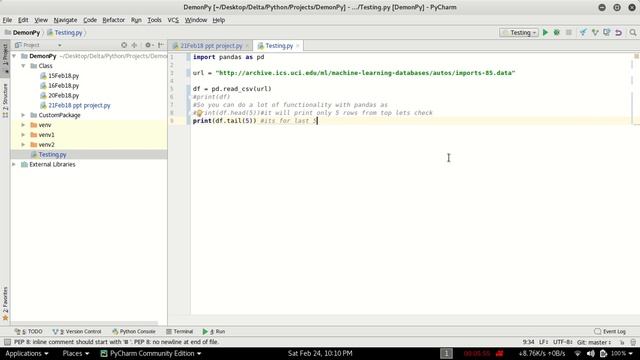640x360 pixels.
Task: Select the Testing.py editor tab
Action: click(279, 46)
